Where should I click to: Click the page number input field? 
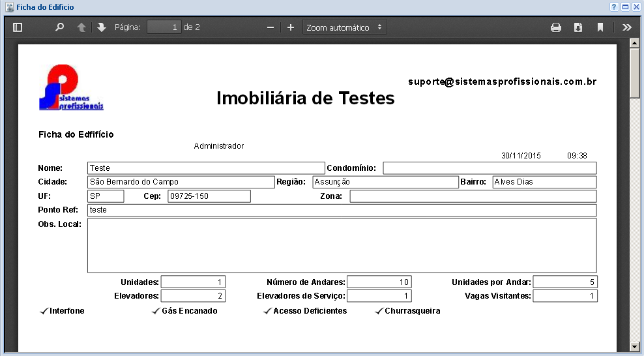point(164,27)
